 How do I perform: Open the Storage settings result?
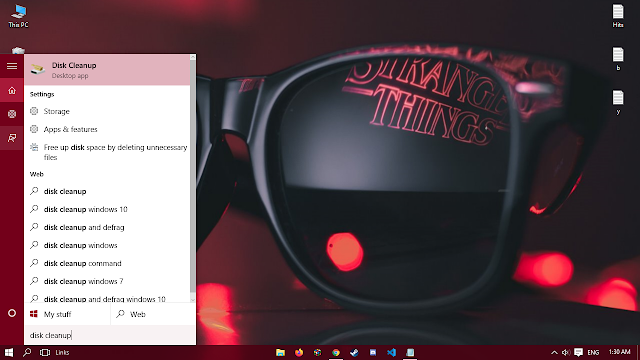107,111
